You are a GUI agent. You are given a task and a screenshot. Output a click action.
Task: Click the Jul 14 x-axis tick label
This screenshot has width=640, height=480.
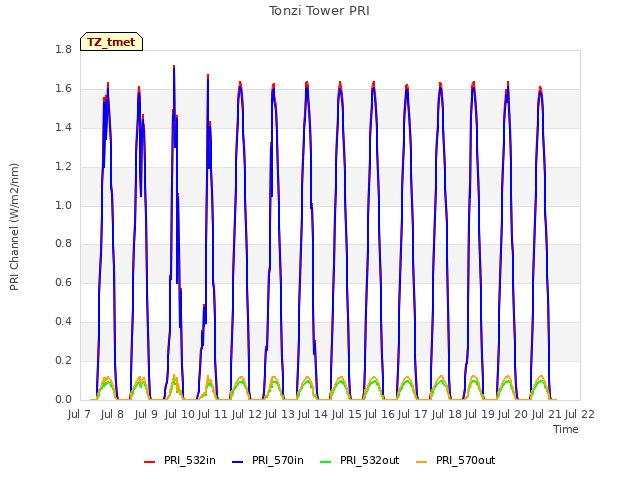tap(313, 414)
